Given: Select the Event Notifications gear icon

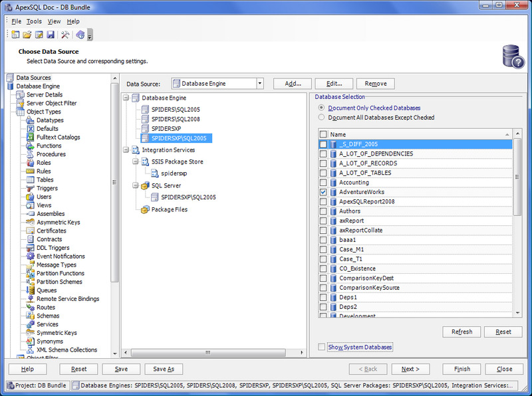Looking at the screenshot, I should [30, 256].
